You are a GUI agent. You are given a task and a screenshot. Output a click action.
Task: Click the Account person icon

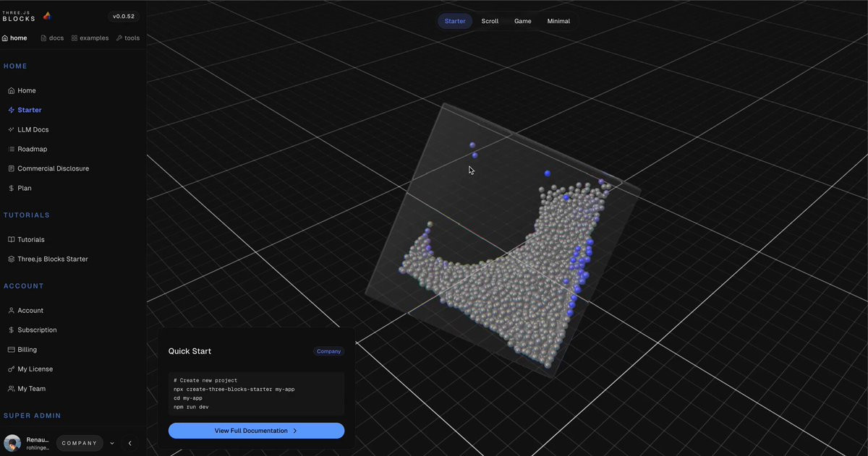click(x=11, y=310)
